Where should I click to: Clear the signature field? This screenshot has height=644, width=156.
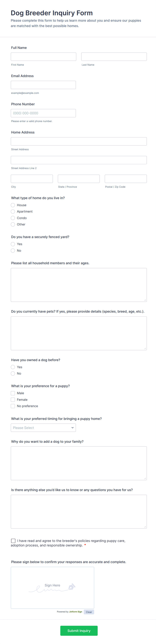coord(89,612)
